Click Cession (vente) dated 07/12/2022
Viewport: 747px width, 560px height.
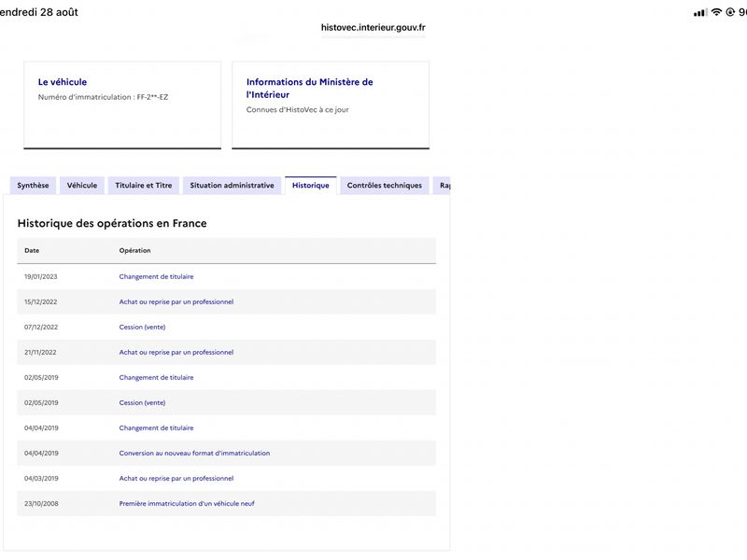(x=143, y=328)
